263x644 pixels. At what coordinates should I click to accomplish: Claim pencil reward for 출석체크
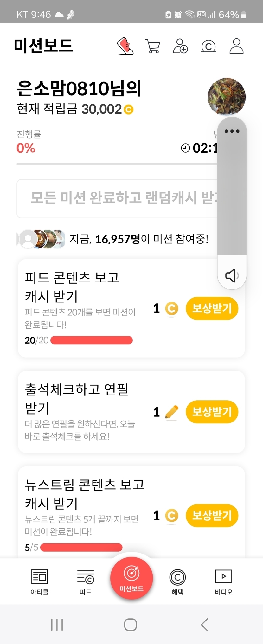pos(212,412)
